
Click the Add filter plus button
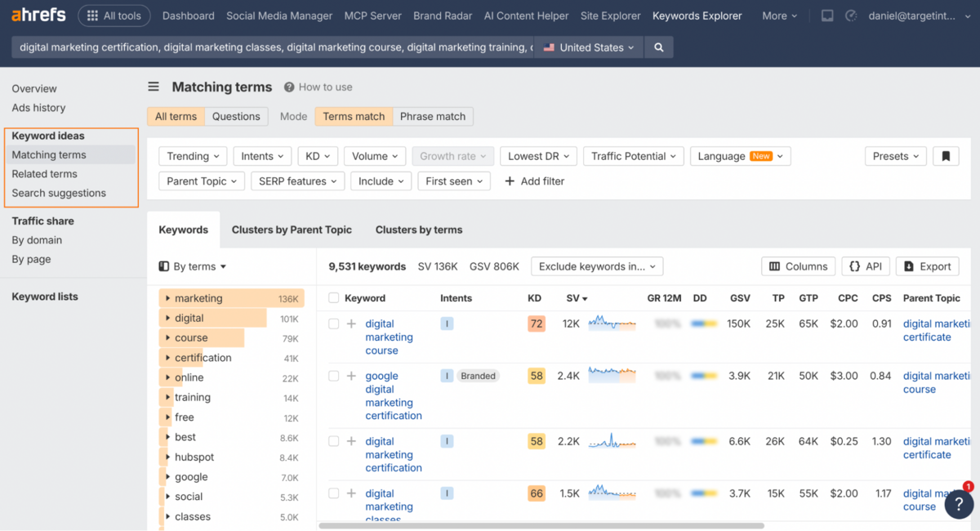tap(535, 181)
